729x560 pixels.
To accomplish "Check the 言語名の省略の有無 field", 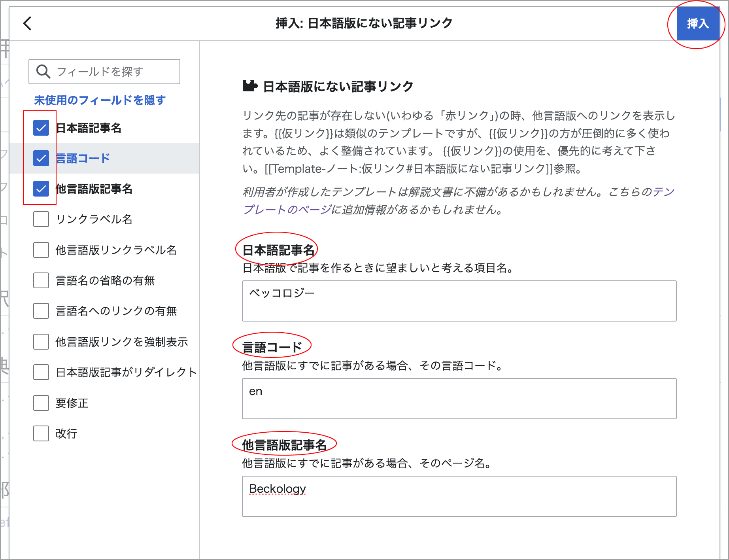I will [x=41, y=280].
